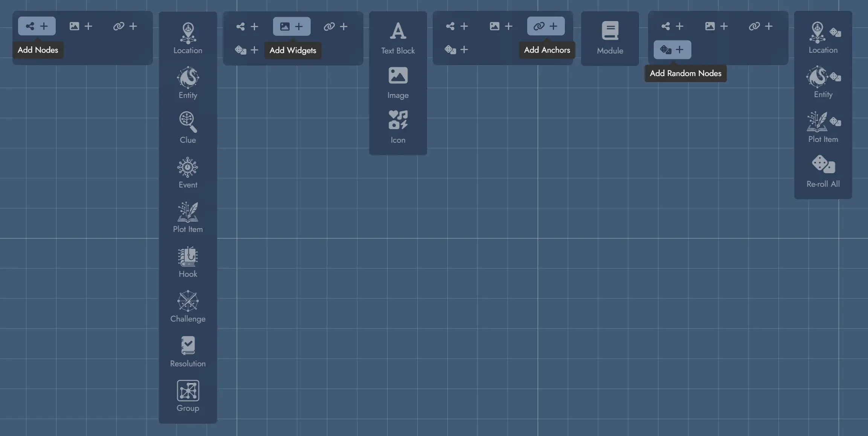Click the Hook node icon
The width and height of the screenshot is (868, 436).
[x=188, y=256]
